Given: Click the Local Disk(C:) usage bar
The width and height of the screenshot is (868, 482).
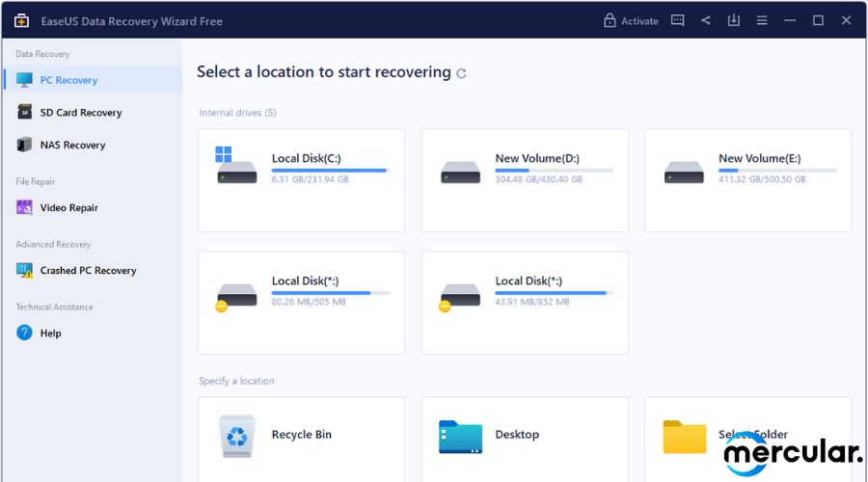Looking at the screenshot, I should [x=331, y=171].
